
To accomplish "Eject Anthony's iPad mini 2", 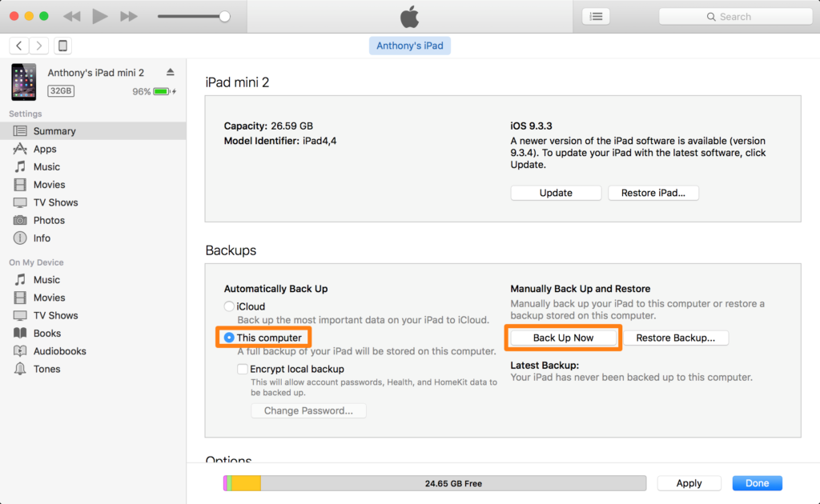I will pyautogui.click(x=170, y=72).
